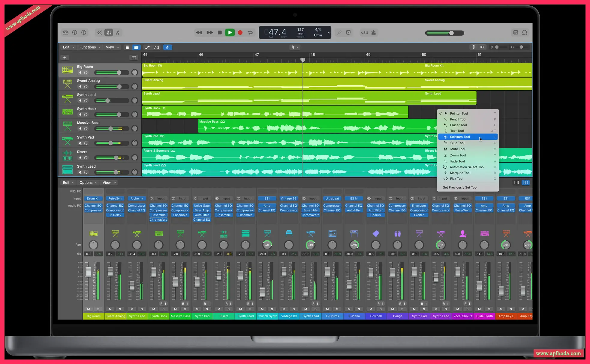This screenshot has height=364, width=590.
Task: Toggle headphone solo on Sweet Analog track
Action: click(86, 87)
